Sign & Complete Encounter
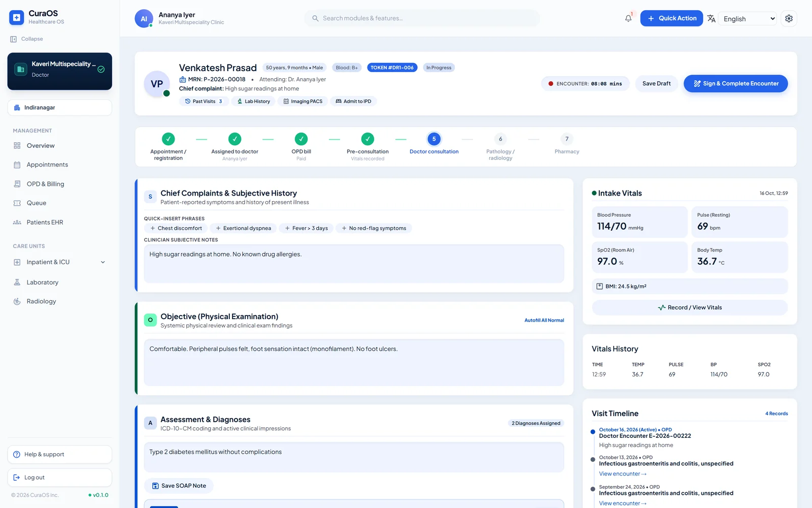The width and height of the screenshot is (812, 508). point(735,84)
